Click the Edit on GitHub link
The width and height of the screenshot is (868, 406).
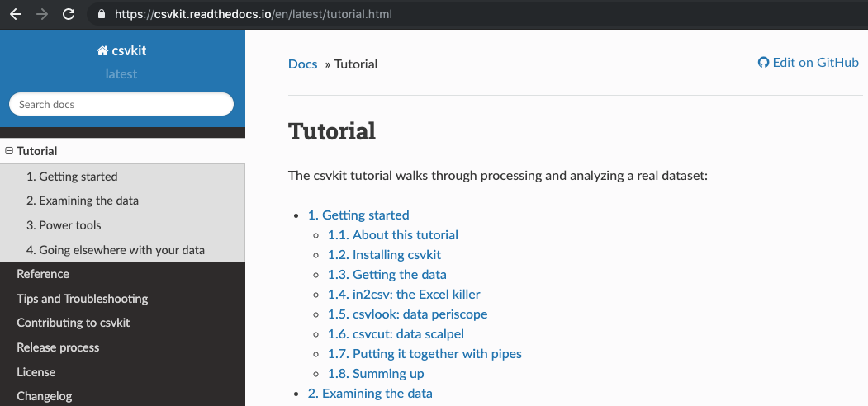tap(809, 63)
